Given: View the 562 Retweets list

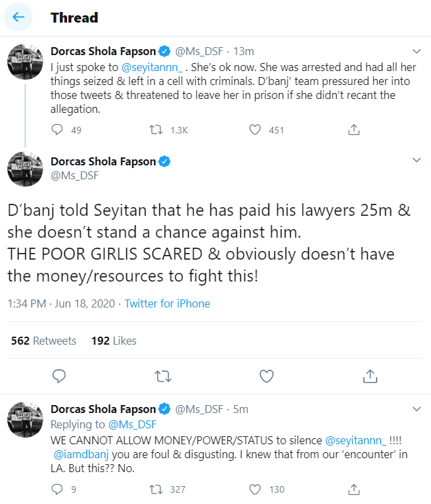Looking at the screenshot, I should [44, 341].
